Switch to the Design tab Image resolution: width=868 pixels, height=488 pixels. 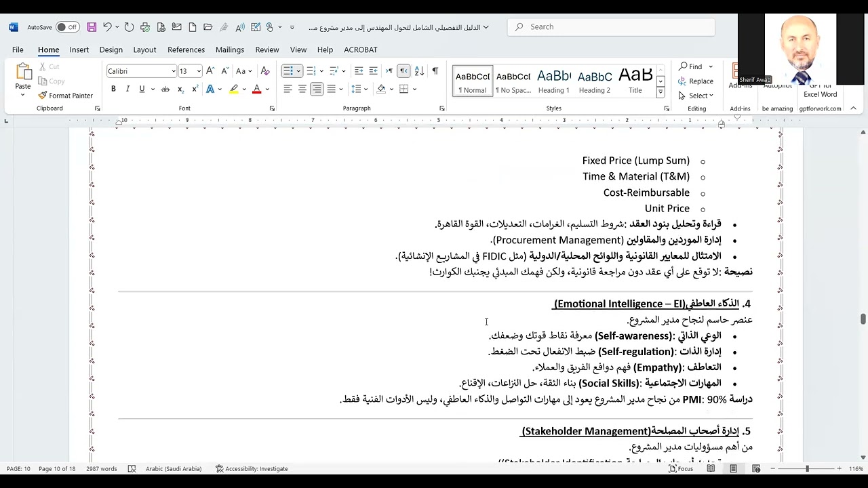tap(111, 49)
